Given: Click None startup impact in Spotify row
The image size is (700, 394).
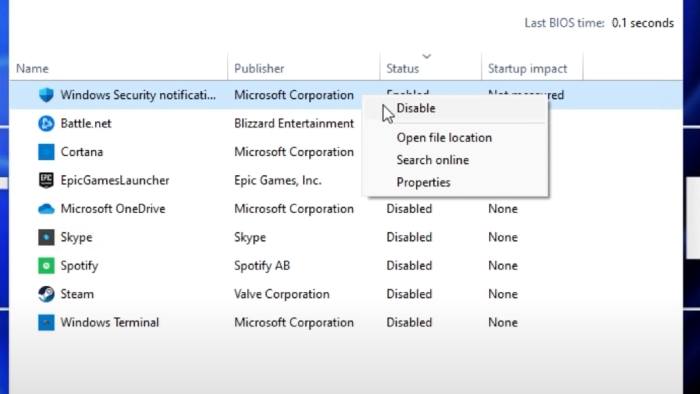Looking at the screenshot, I should point(503,266).
